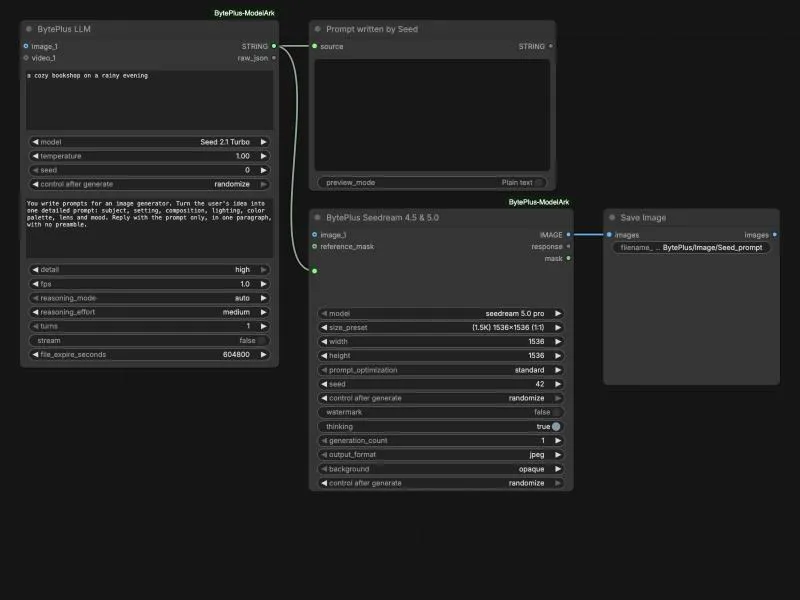Increase fps with its right arrow
Image resolution: width=800 pixels, height=600 pixels.
pos(264,284)
